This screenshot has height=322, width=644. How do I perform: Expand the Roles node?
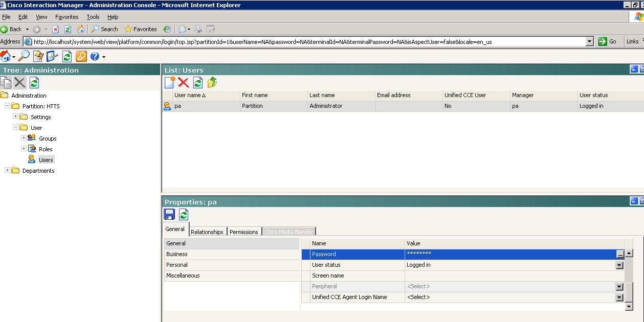click(24, 149)
